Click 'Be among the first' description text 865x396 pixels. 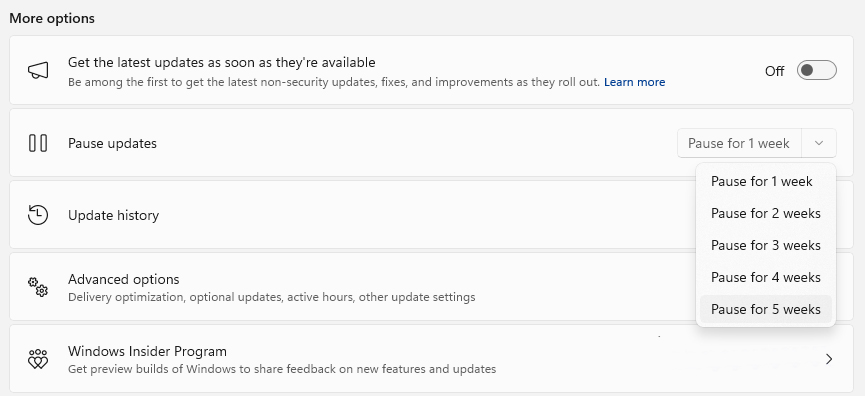(334, 82)
